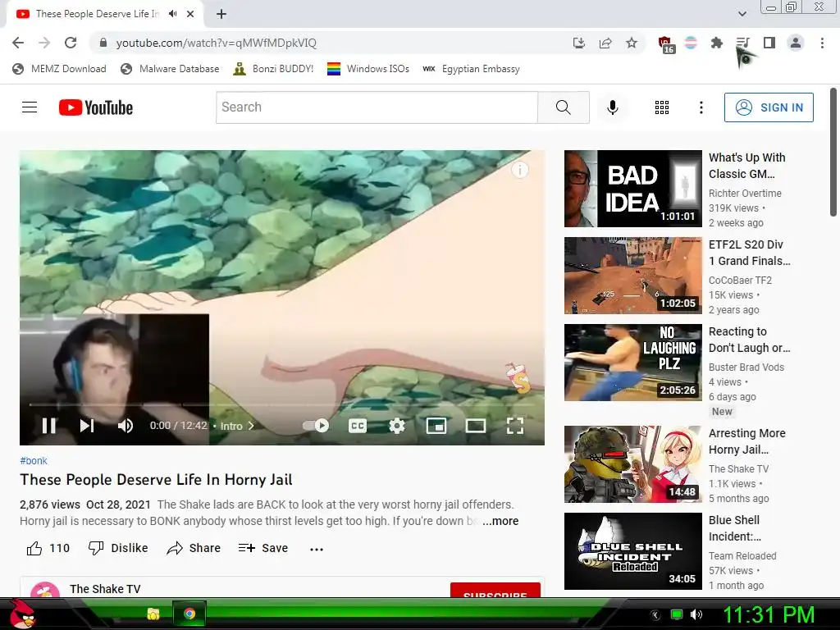840x630 pixels.
Task: Show the video info card
Action: tap(519, 170)
